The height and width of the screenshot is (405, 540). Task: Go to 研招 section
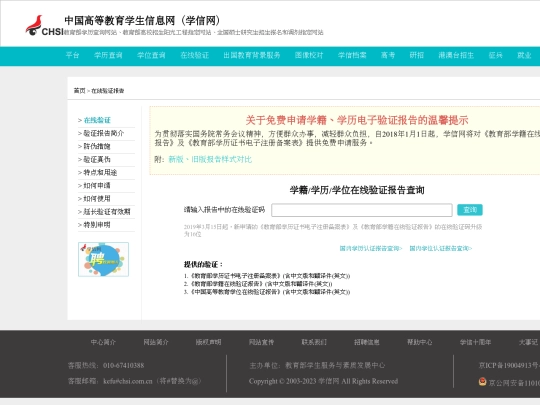(x=416, y=55)
